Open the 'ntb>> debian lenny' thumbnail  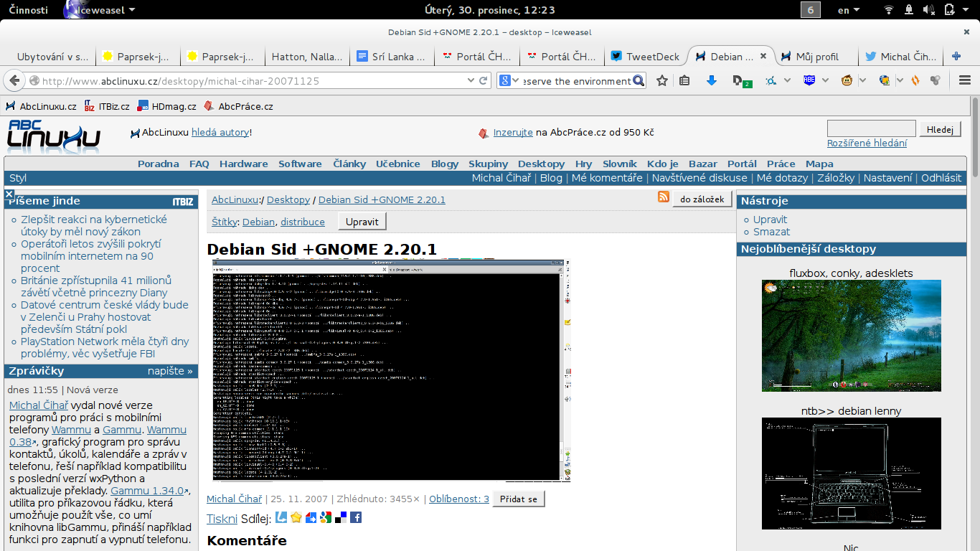(851, 474)
